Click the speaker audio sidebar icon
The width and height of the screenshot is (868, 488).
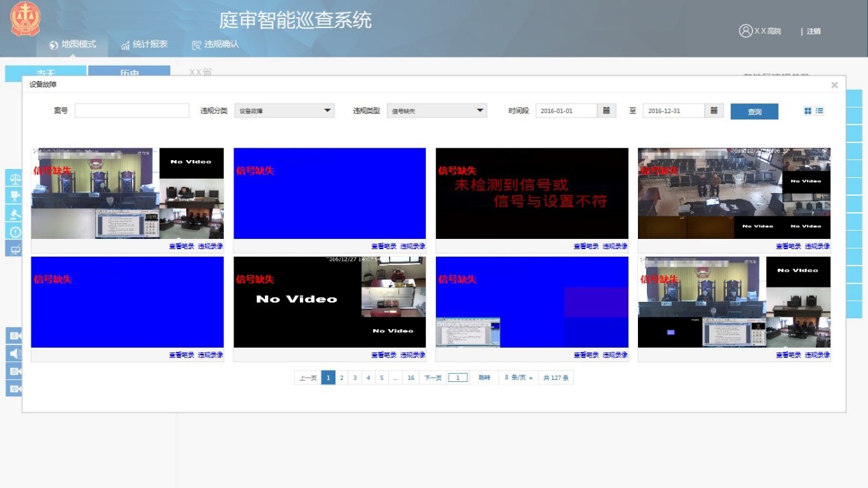[14, 353]
